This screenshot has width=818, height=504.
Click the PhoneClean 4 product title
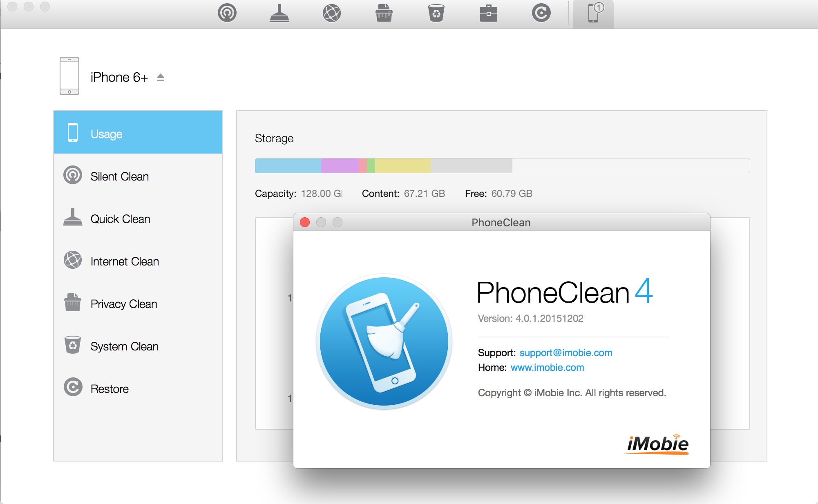pyautogui.click(x=565, y=292)
